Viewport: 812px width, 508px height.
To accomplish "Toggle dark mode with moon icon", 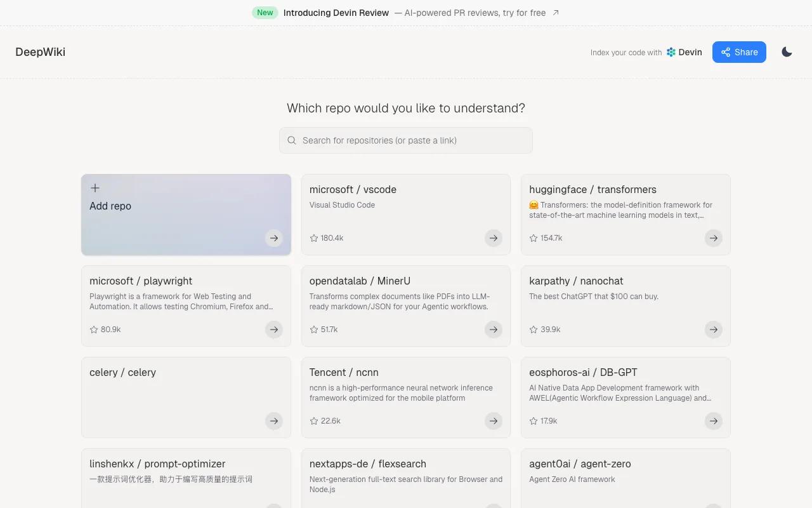I will [x=787, y=52].
